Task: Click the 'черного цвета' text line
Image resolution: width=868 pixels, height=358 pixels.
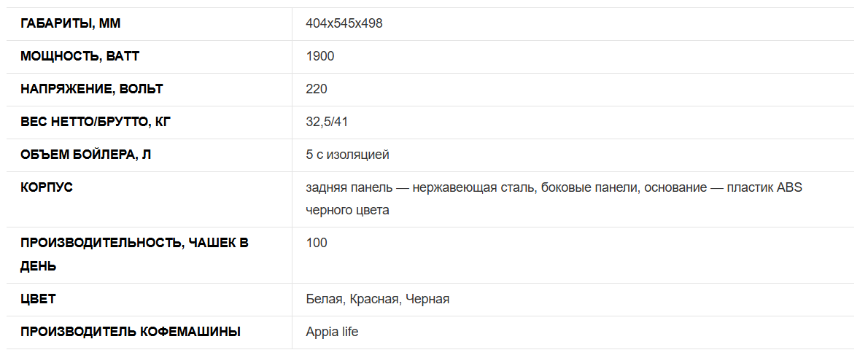Action: [348, 210]
